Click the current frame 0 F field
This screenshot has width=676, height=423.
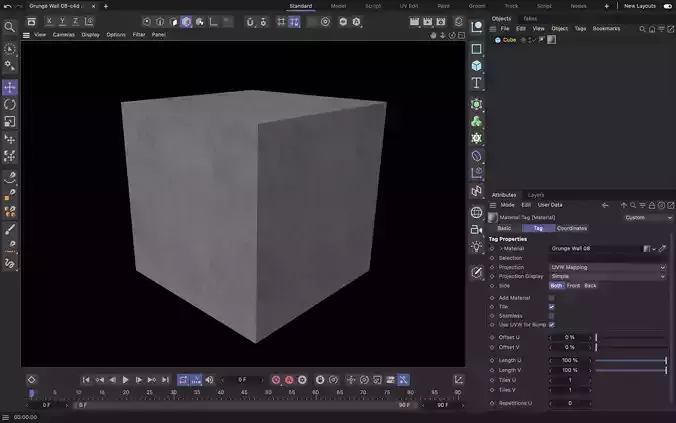point(242,380)
